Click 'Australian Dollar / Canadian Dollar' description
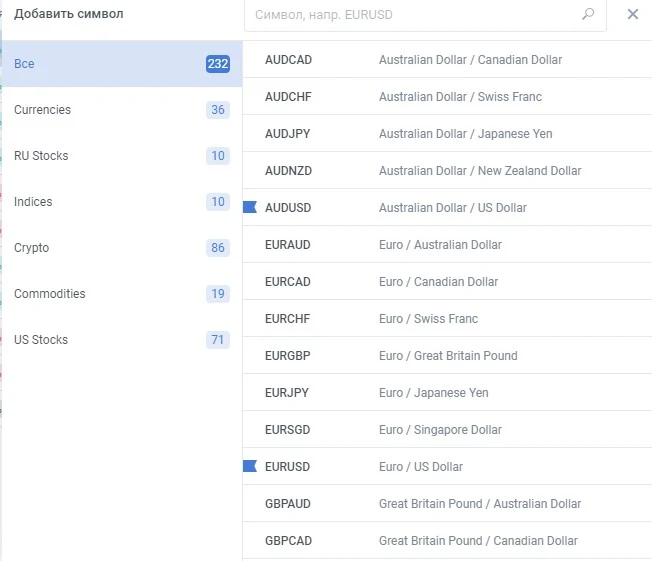Screen dimensions: 652x561 click(x=470, y=60)
